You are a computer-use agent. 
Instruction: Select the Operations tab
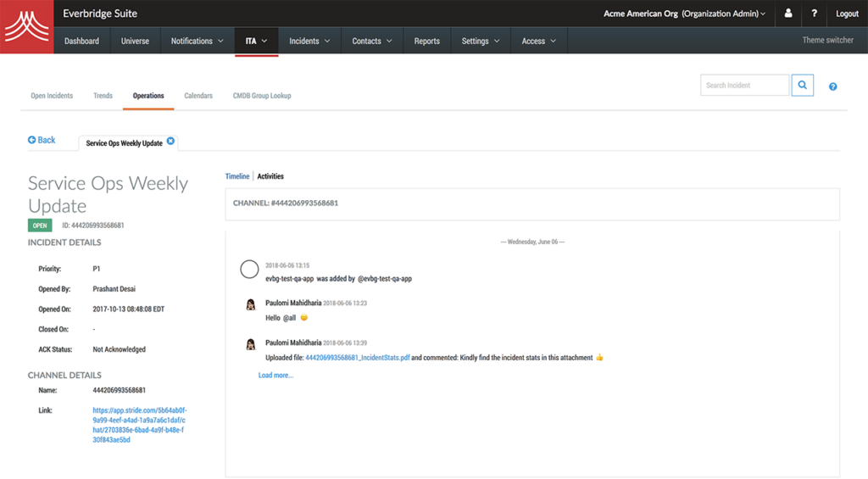(148, 96)
